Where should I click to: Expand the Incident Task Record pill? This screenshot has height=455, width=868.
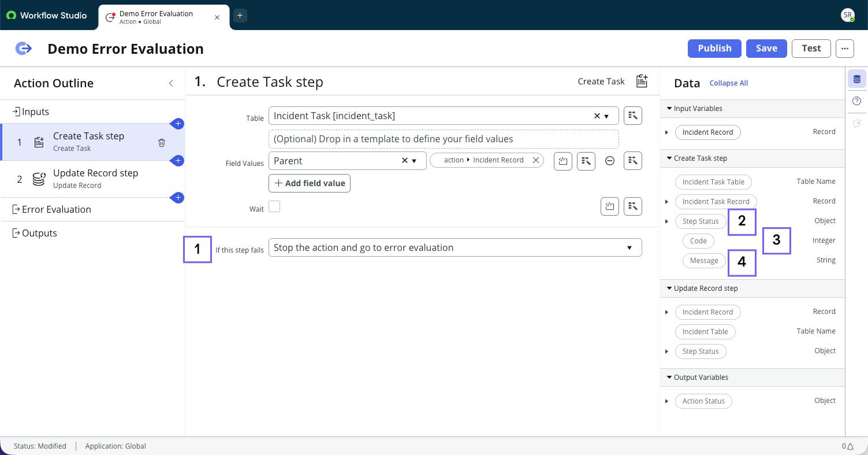click(x=666, y=202)
